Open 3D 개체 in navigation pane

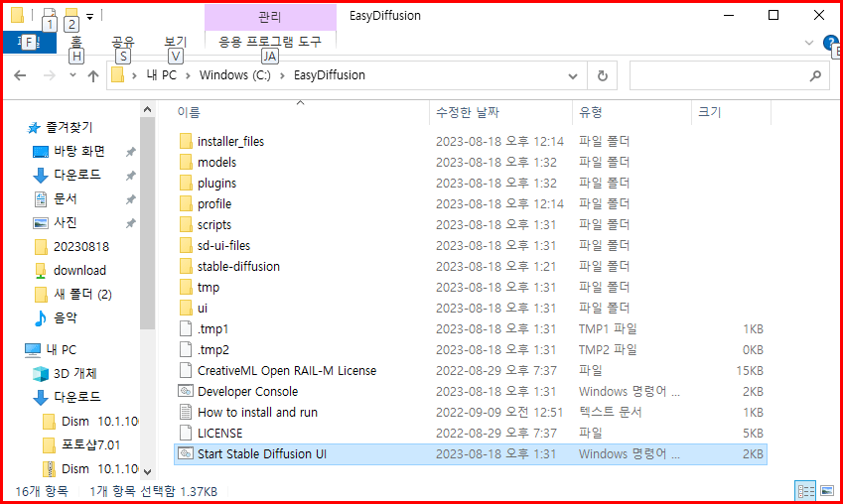[65, 373]
